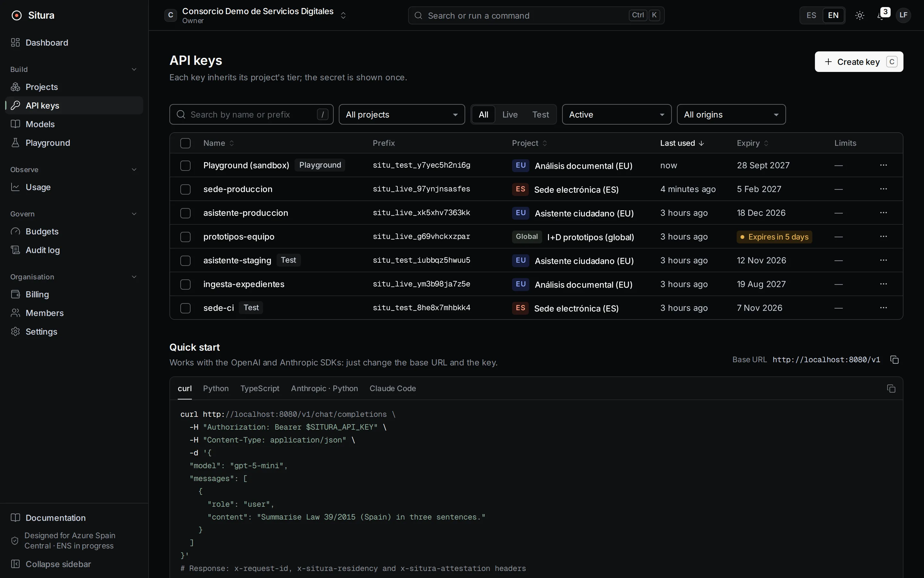Viewport: 924px width, 578px height.
Task: Open Settings in the sidebar
Action: [x=74, y=331]
